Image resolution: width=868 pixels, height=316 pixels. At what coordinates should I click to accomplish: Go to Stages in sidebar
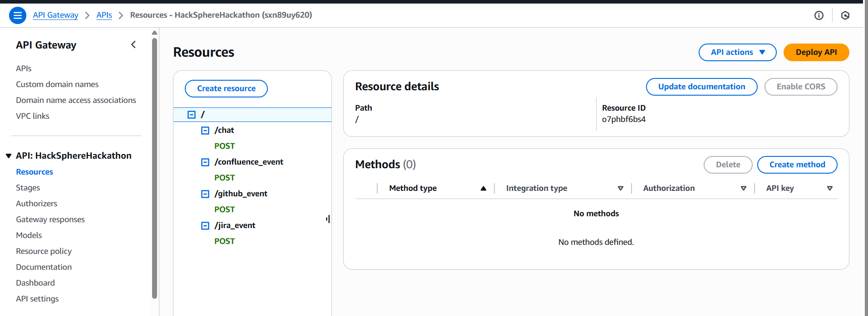[x=28, y=188]
